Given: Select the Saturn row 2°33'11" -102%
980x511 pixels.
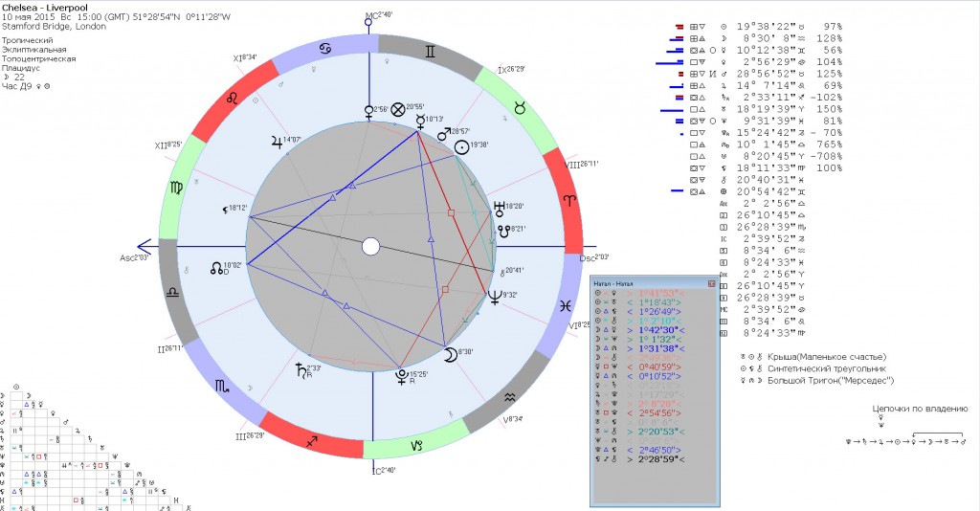Looking at the screenshot, I should point(759,98).
